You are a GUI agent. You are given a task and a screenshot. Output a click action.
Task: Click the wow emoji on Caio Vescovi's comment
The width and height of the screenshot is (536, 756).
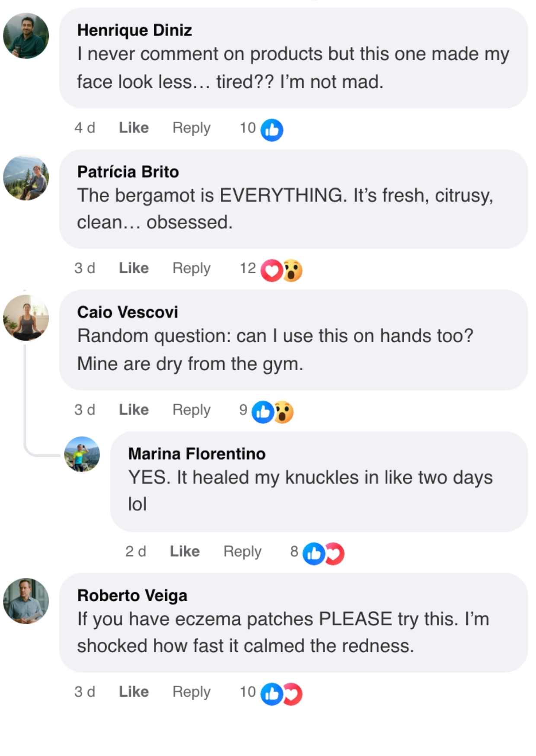[x=284, y=412]
